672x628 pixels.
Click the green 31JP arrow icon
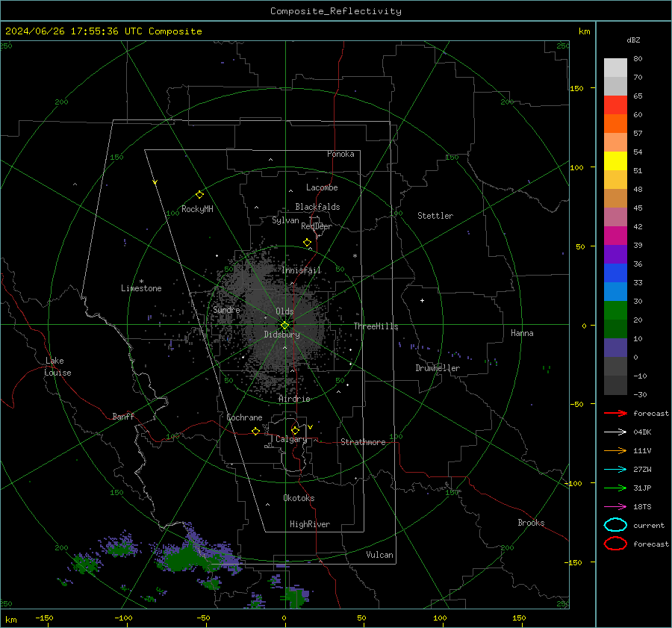coord(615,488)
